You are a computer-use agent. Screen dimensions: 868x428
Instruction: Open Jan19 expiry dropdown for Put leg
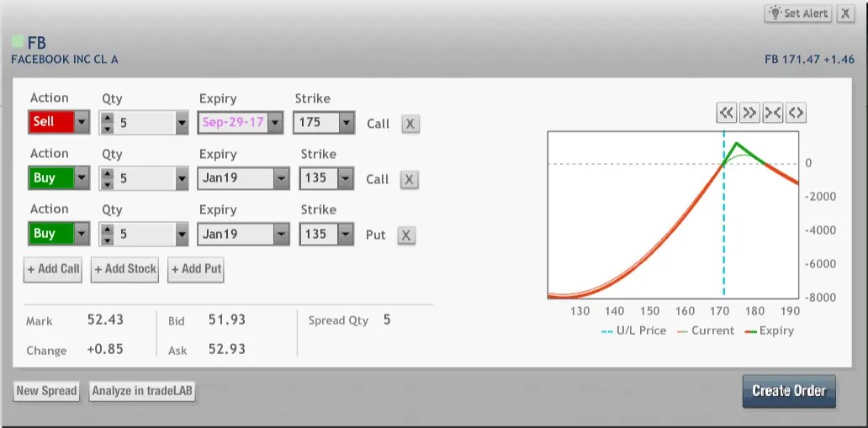coord(281,235)
